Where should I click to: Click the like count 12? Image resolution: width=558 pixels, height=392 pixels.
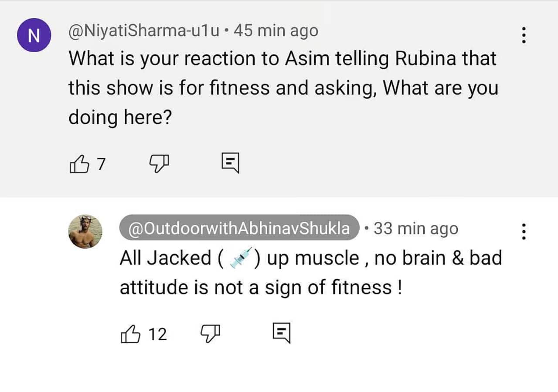coord(158,334)
